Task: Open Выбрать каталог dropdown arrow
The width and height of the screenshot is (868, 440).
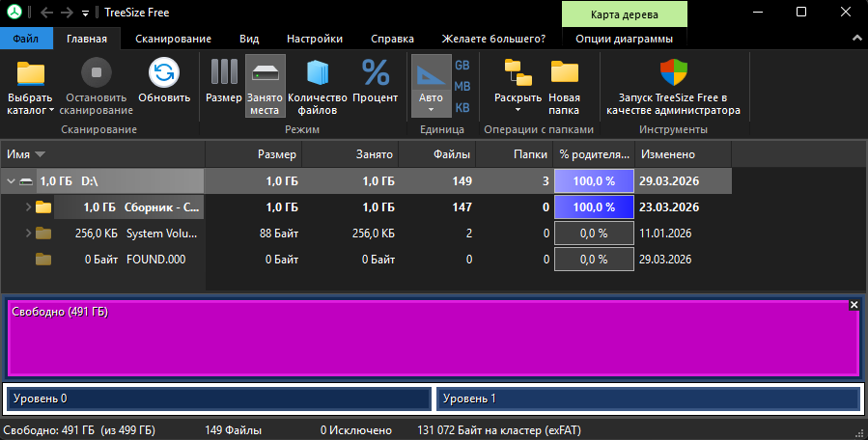Action: coord(52,111)
